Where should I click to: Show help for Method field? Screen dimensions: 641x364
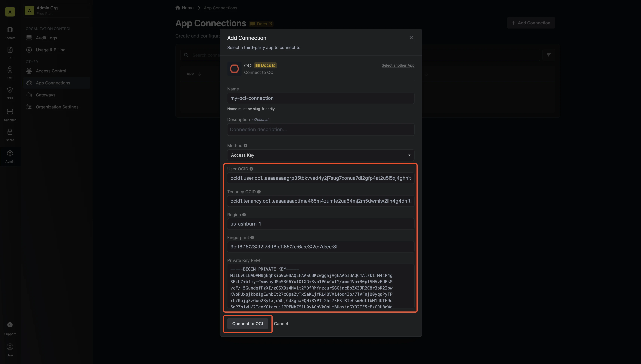pos(245,145)
